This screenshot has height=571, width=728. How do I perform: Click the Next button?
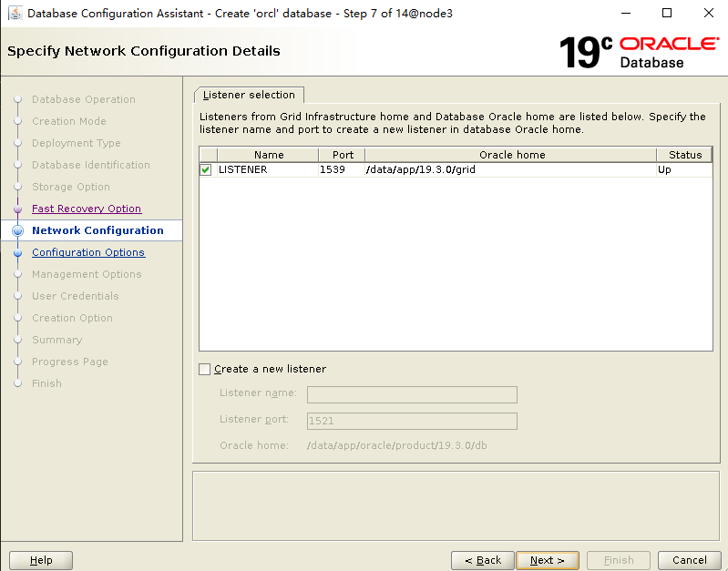548,560
